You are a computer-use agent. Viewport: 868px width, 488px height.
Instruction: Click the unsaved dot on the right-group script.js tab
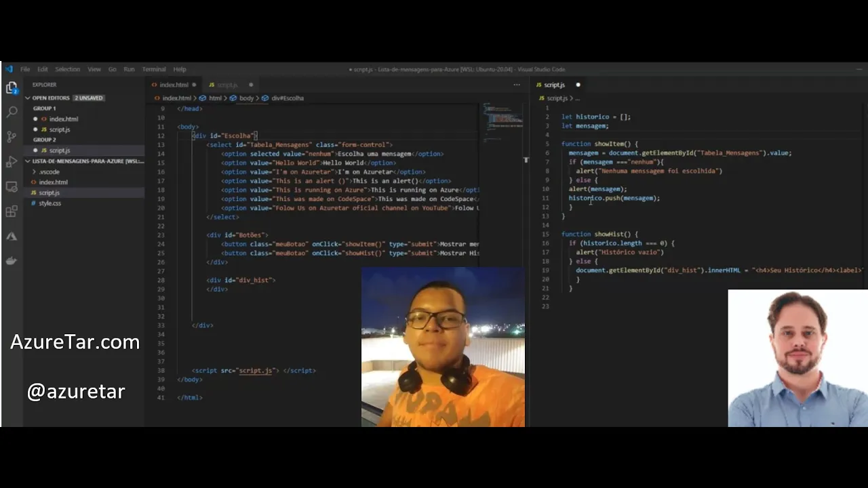578,85
